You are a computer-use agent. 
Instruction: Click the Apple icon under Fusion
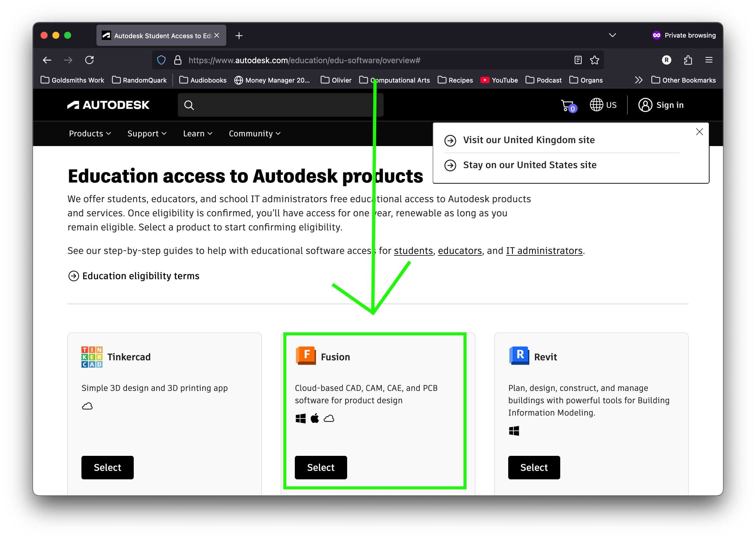pyautogui.click(x=315, y=418)
